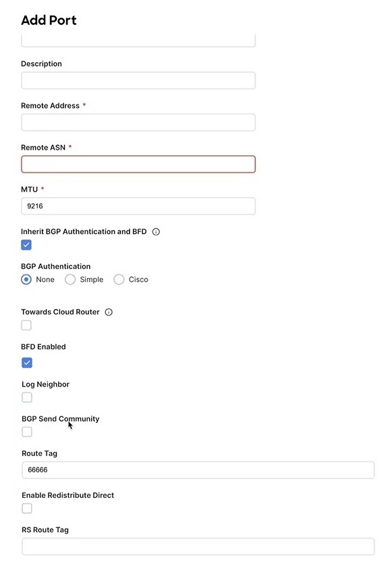Choose Cisco as BGP Authentication

pyautogui.click(x=119, y=279)
